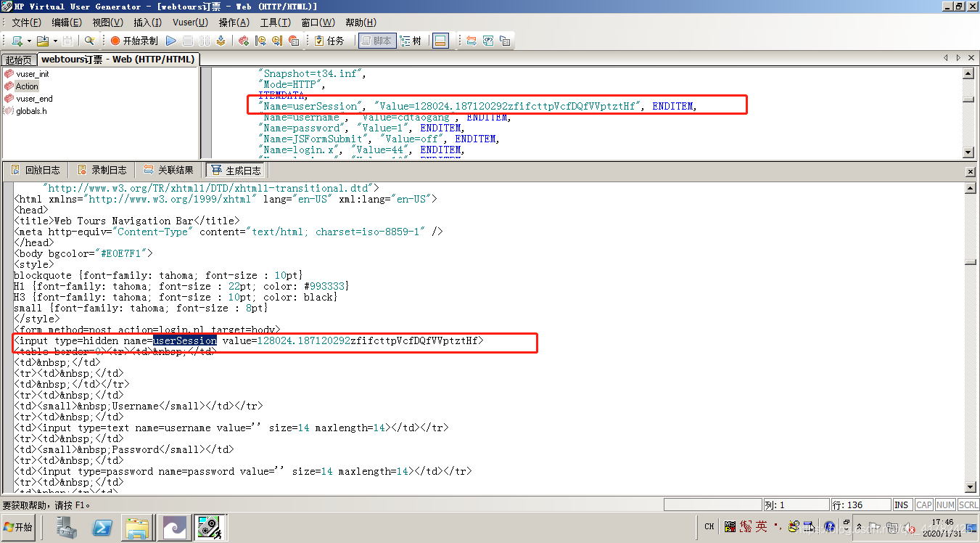Click the "Name=userSession" line in script

pyautogui.click(x=479, y=106)
